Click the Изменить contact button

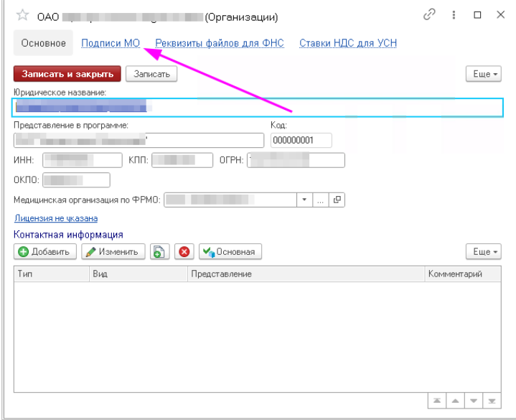[x=113, y=252]
